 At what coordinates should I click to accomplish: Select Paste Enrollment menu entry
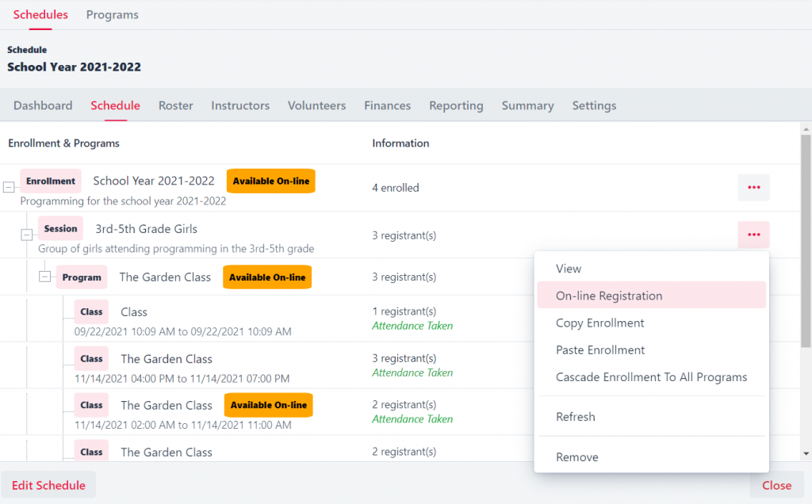tap(600, 349)
